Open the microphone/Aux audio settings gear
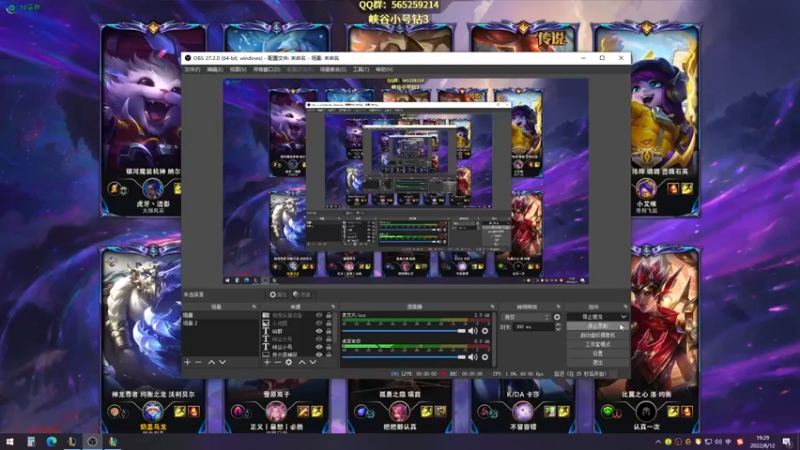 tap(485, 331)
